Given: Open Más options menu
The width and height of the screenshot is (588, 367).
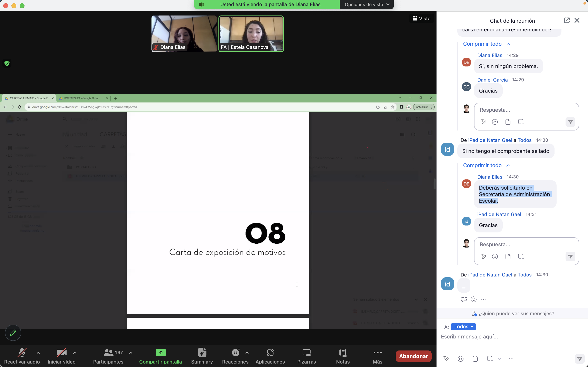Looking at the screenshot, I should [377, 356].
